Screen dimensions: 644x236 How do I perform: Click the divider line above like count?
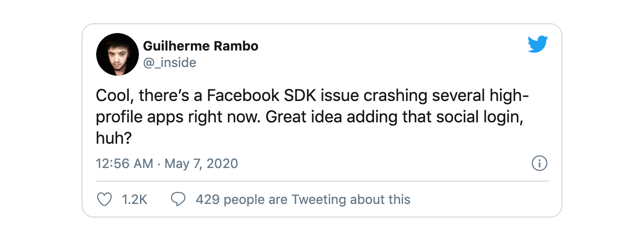click(322, 181)
